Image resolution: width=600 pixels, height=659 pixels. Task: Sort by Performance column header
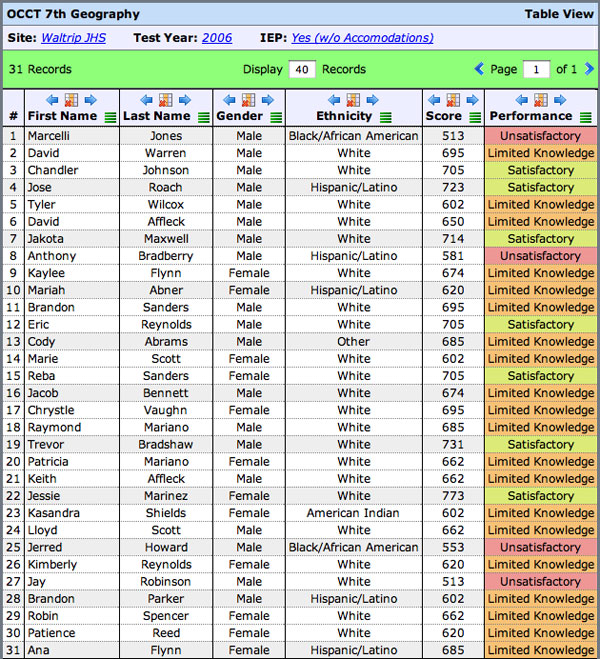click(531, 116)
